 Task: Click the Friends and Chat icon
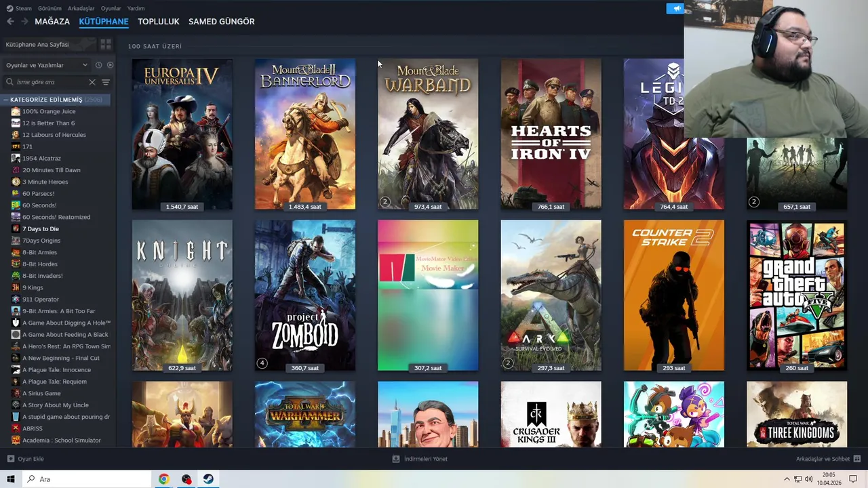pyautogui.click(x=857, y=459)
